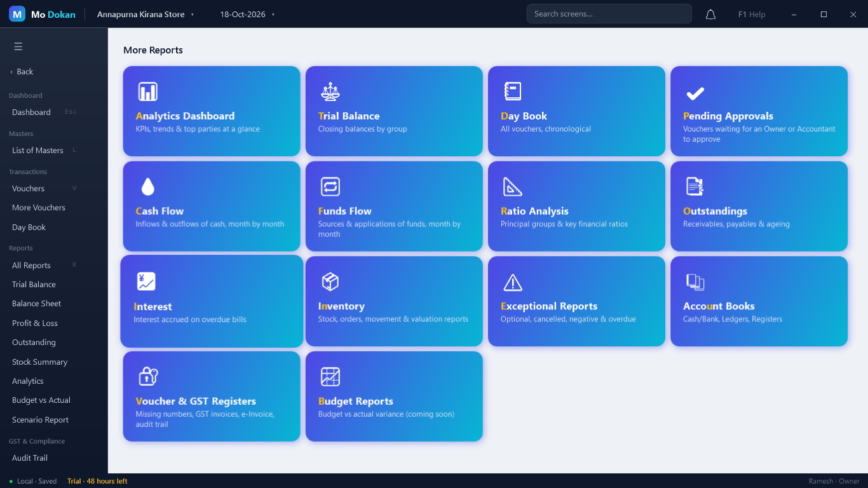Click the Account Books stacked pages icon
868x488 pixels.
point(695,282)
